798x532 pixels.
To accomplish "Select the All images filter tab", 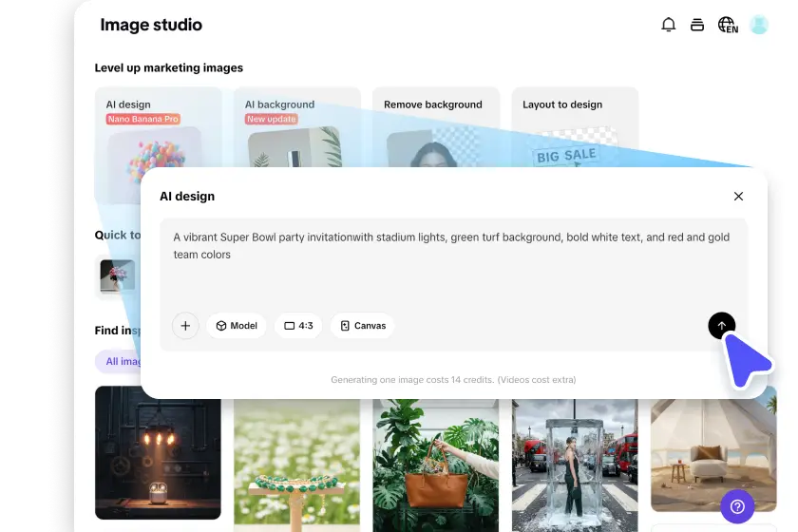I will pyautogui.click(x=118, y=361).
